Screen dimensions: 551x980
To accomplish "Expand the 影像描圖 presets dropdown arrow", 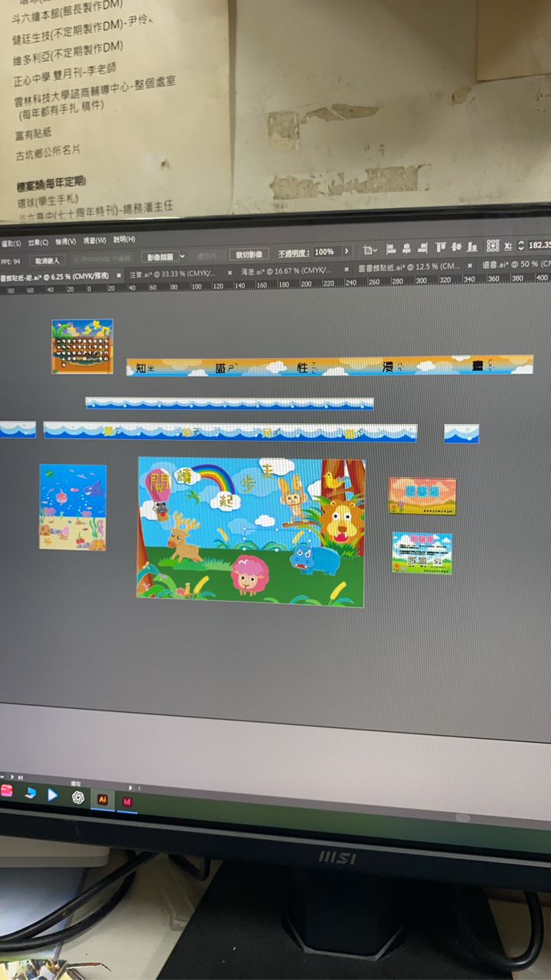I will click(x=181, y=256).
